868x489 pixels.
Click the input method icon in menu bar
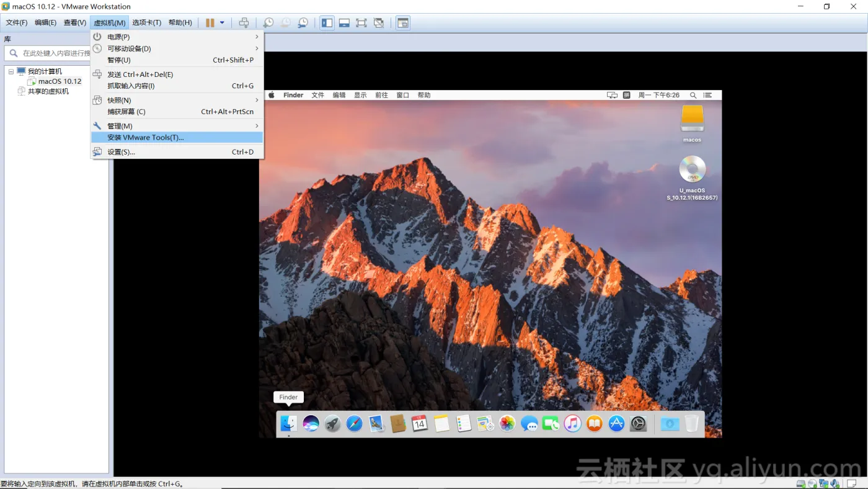[626, 95]
